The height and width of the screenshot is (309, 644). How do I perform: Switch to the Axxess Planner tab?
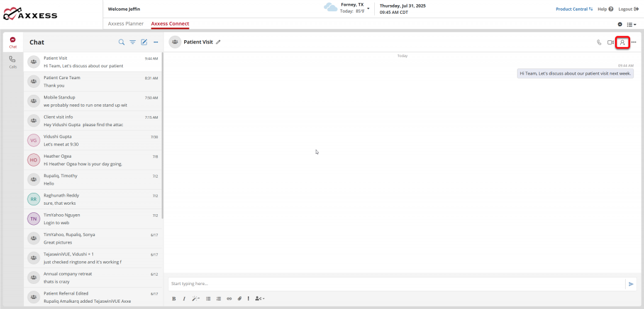click(126, 24)
